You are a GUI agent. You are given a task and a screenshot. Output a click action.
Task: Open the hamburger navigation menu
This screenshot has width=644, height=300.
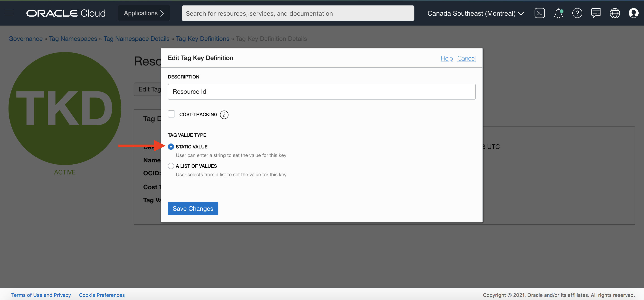tap(9, 13)
